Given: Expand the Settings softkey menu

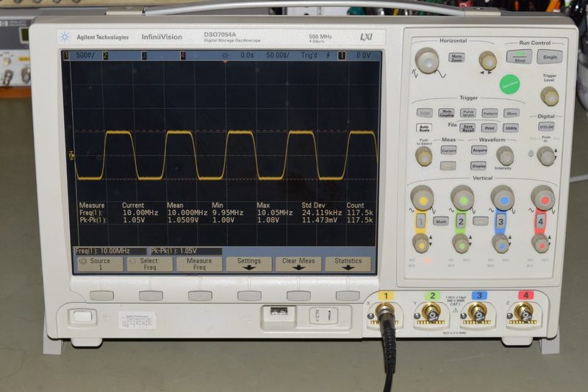Looking at the screenshot, I should (248, 264).
